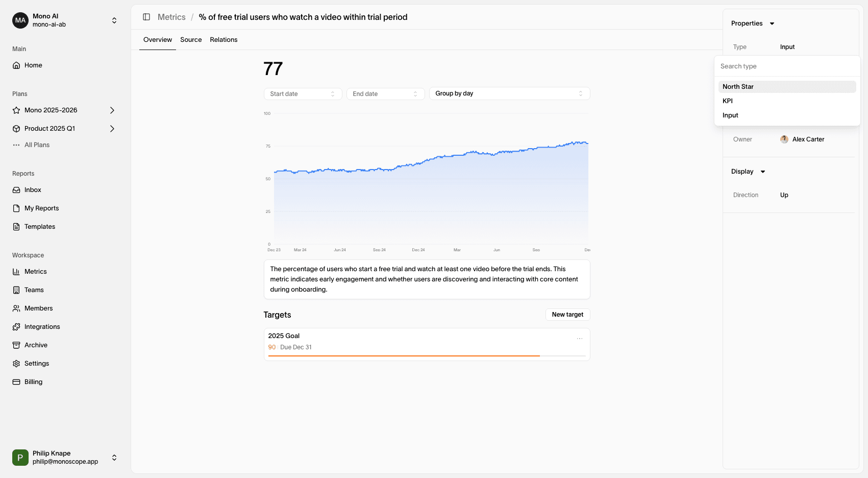
Task: Open Settings gear icon
Action: coord(16,364)
